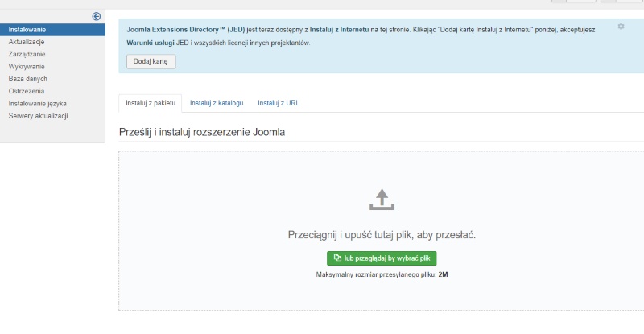The width and height of the screenshot is (644, 334).
Task: Click the upload arrow icon
Action: [382, 200]
